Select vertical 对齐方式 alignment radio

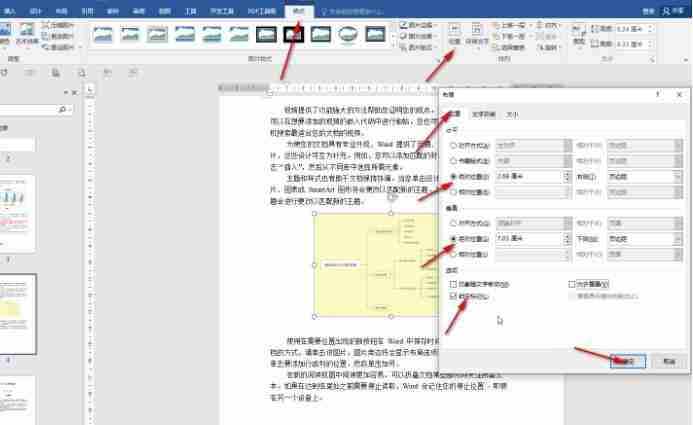[x=453, y=223]
